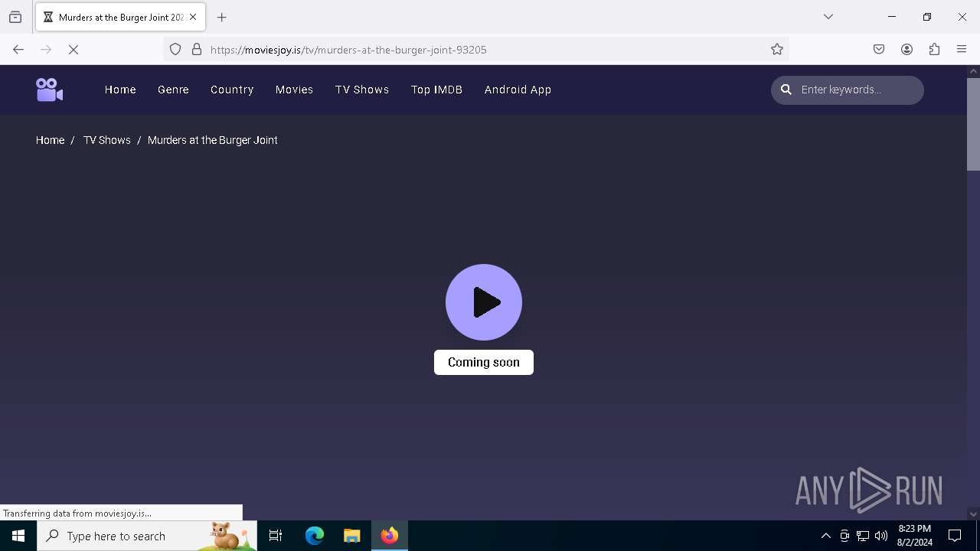Open the Save to Pocket icon
980x551 pixels.
[879, 50]
